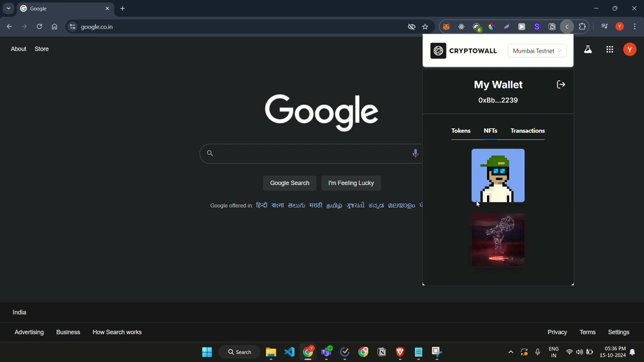This screenshot has width=644, height=362.
Task: Go back to the previous page
Action: (9, 27)
